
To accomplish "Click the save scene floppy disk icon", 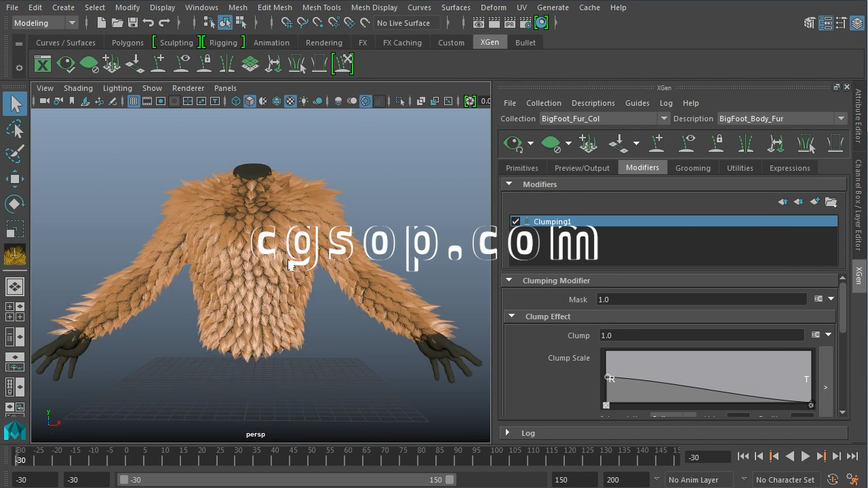I will coord(133,23).
